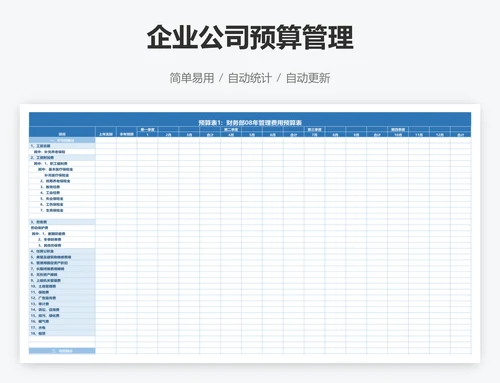This screenshot has width=500, height=383.
Task: Select the 自动统计 subtitle text
Action: pyautogui.click(x=250, y=78)
